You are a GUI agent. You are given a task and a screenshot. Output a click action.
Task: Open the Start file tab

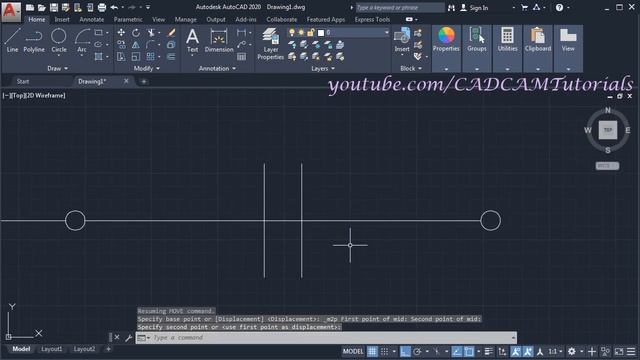point(23,81)
